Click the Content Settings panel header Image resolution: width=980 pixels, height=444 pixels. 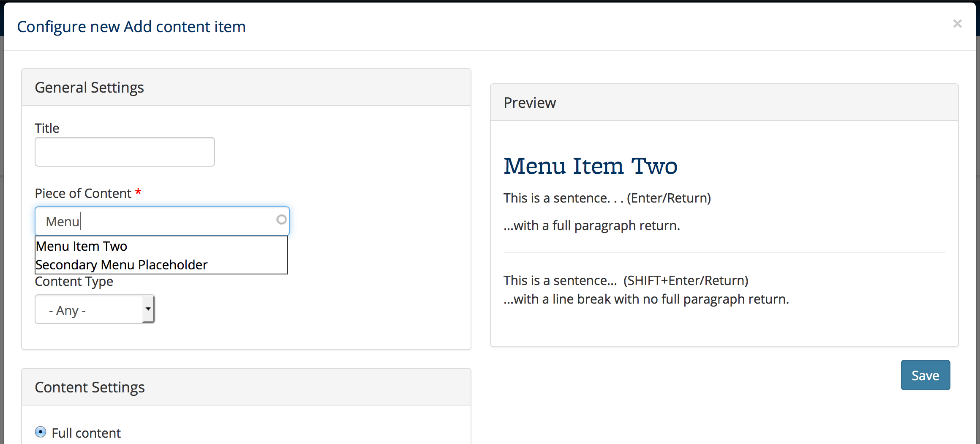click(x=246, y=387)
